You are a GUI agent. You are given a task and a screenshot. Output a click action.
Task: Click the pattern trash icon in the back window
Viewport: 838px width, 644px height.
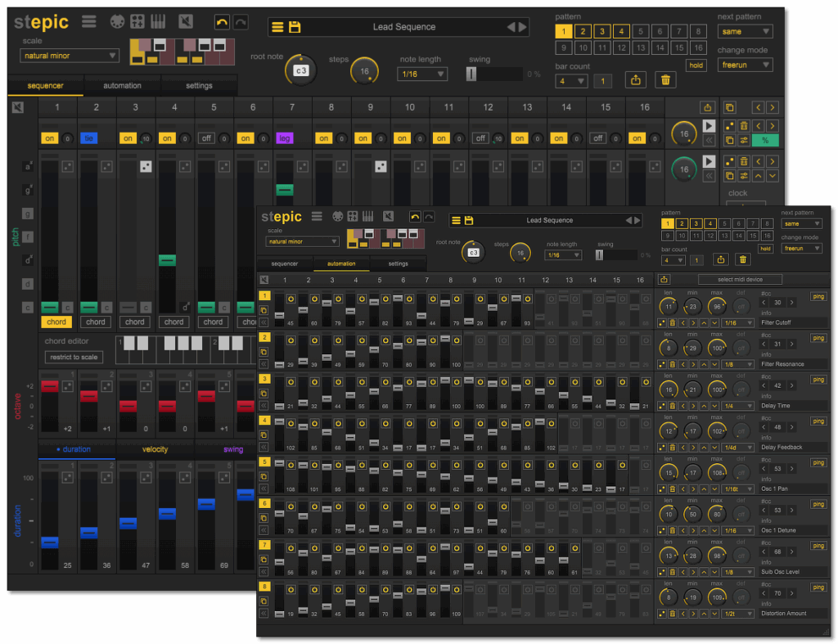tap(666, 80)
